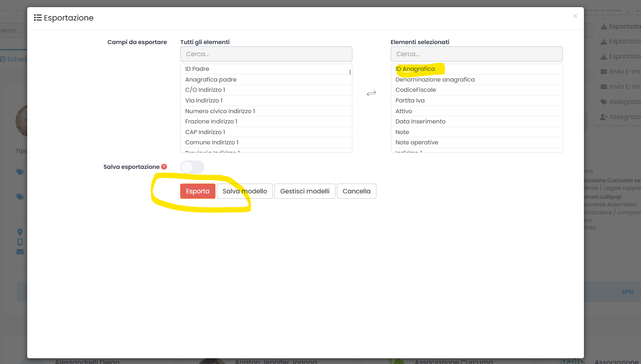Click the red help icon beside Salva esportazione
The image size is (641, 364).
click(x=164, y=167)
